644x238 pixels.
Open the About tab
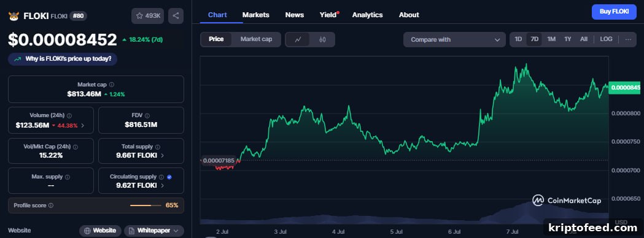(409, 15)
